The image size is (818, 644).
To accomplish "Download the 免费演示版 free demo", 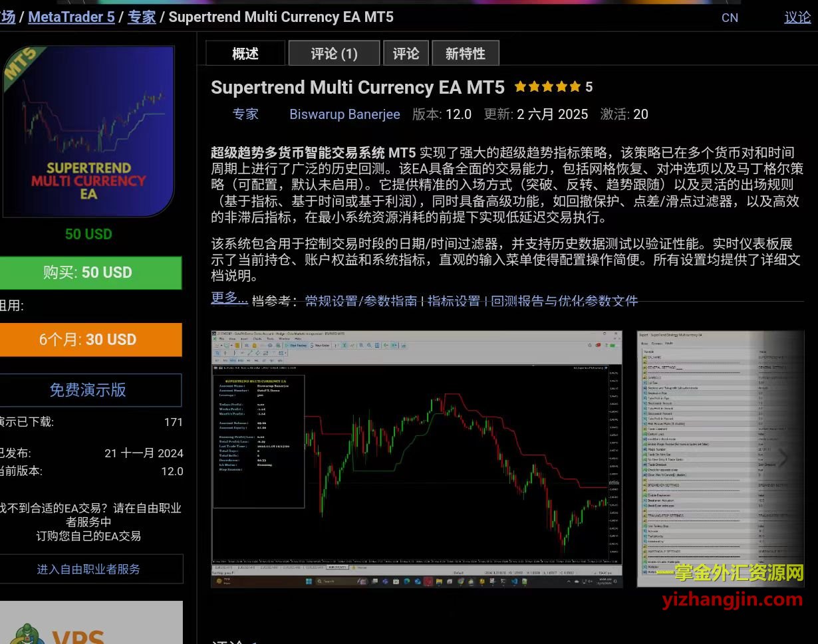I will (89, 390).
